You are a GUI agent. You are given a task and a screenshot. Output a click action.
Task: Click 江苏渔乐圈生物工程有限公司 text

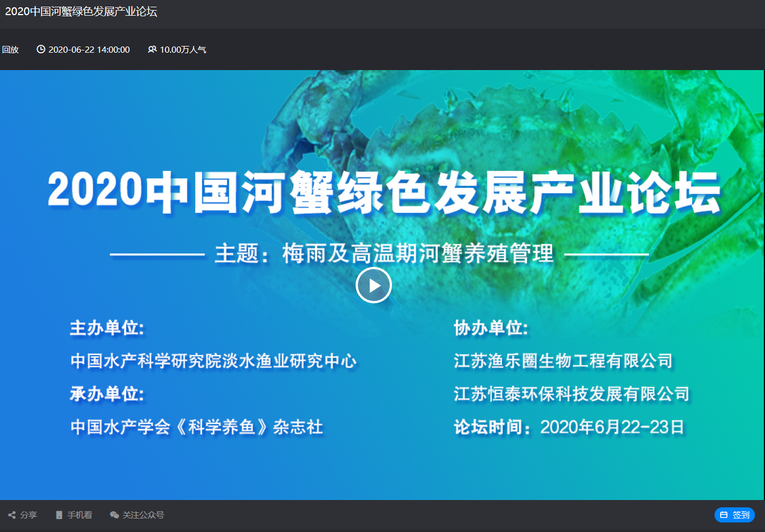[x=563, y=360]
